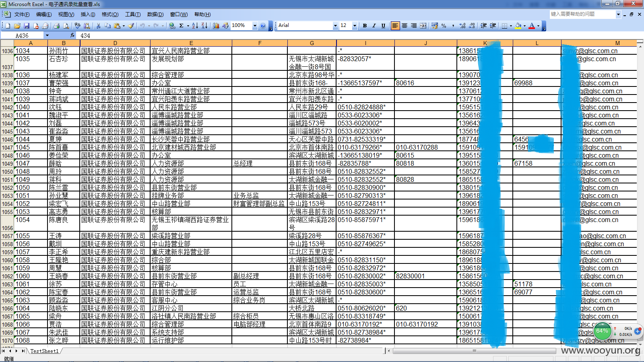The image size is (644, 362).
Task: Open the 工具(T) menu
Action: 133,14
